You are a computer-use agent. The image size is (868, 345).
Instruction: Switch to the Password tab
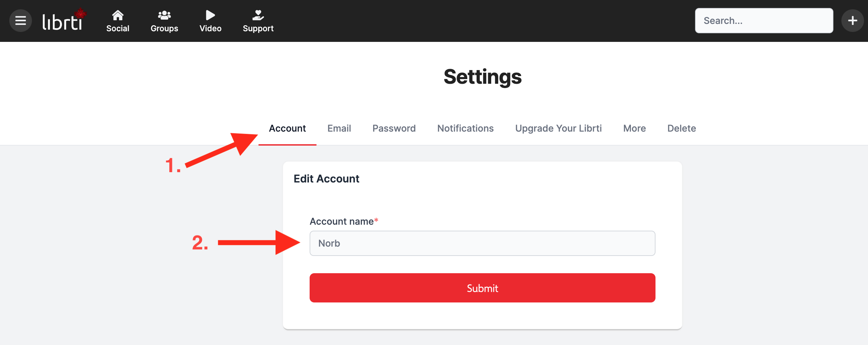[394, 128]
